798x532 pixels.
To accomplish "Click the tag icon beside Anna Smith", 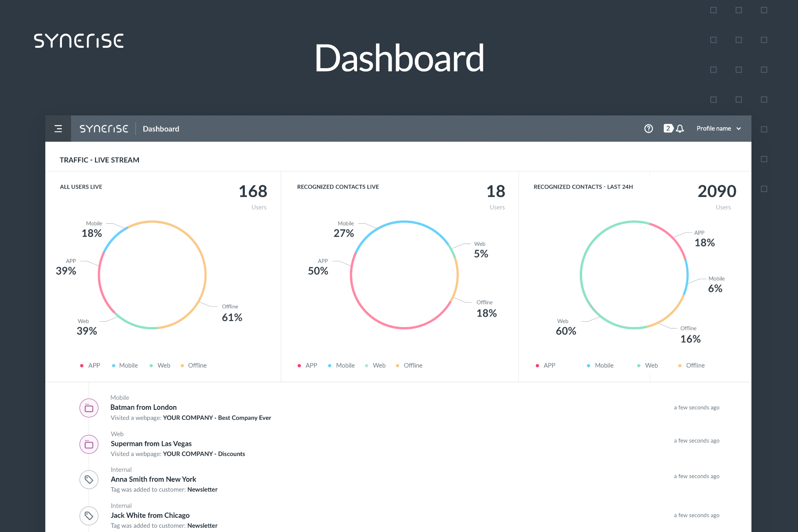I will pyautogui.click(x=89, y=480).
